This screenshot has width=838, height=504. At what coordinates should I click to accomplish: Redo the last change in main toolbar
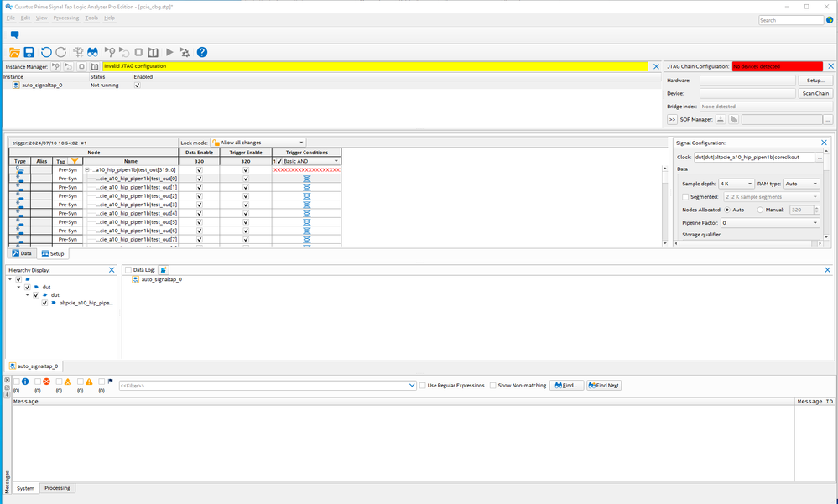pos(61,52)
